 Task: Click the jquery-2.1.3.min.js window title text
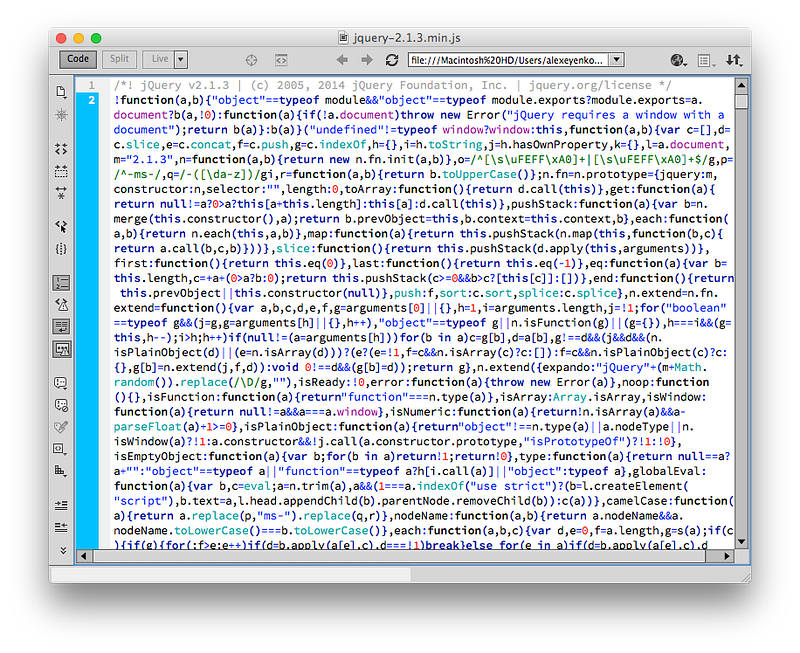[x=406, y=38]
